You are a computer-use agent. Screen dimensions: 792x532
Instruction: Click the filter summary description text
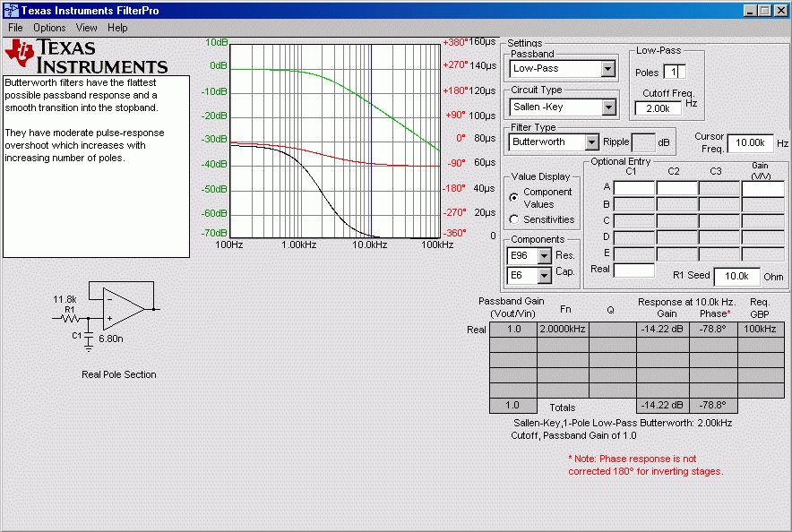coord(621,429)
